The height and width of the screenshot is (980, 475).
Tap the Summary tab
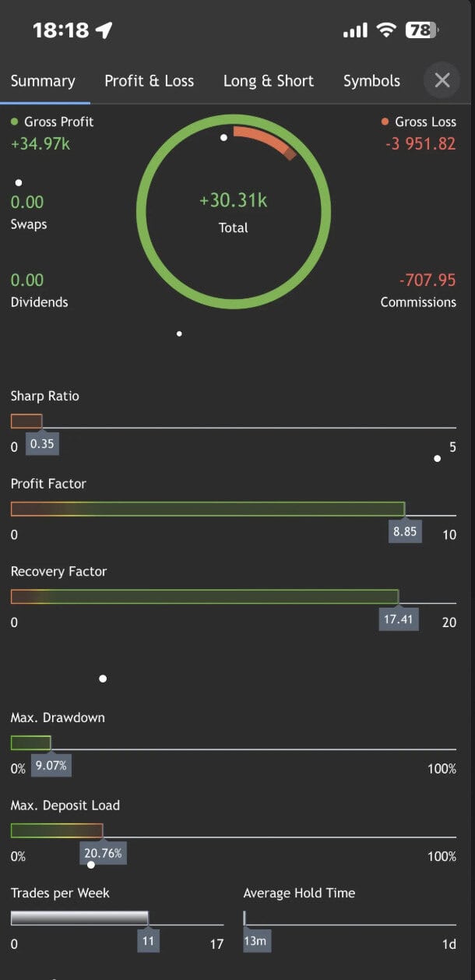click(x=43, y=81)
